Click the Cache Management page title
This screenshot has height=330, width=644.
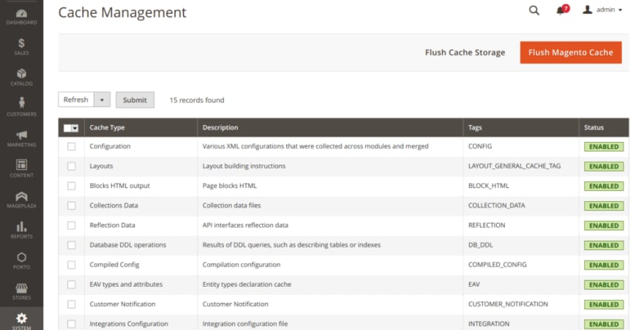[122, 12]
